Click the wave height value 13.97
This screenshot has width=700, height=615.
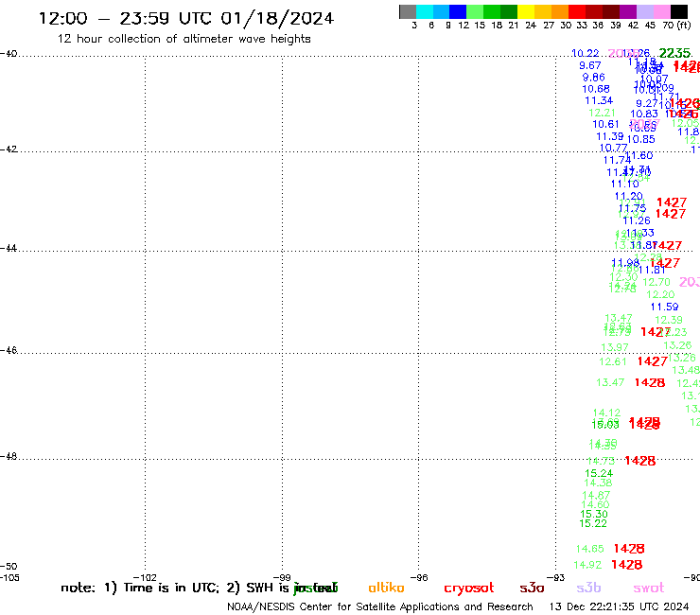(615, 347)
